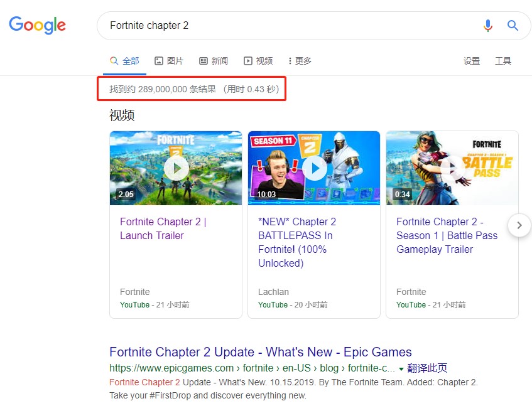The height and width of the screenshot is (406, 532).
Task: Click the blue search magnifier icon
Action: (513, 26)
